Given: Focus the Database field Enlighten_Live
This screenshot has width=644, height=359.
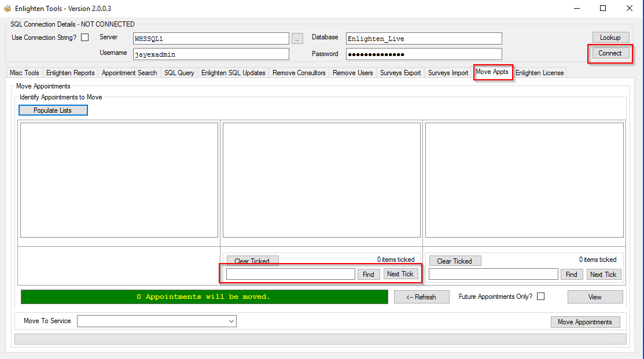Looking at the screenshot, I should 424,39.
